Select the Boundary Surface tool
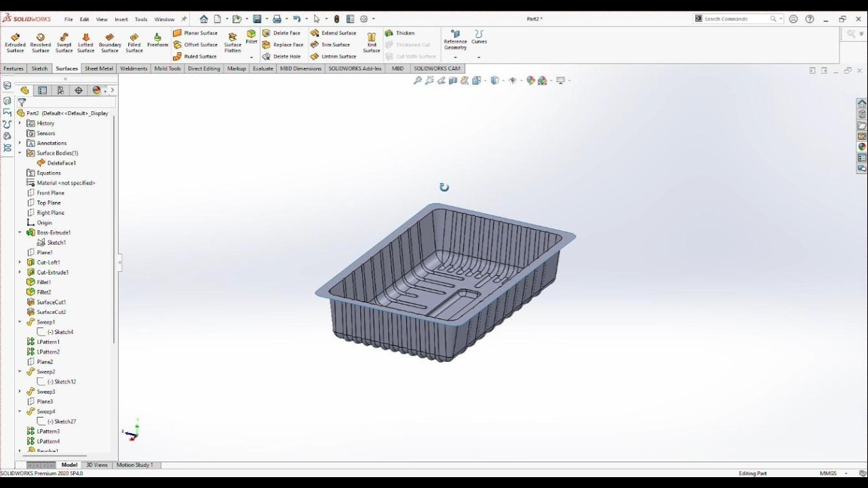The image size is (868, 488). click(x=110, y=42)
